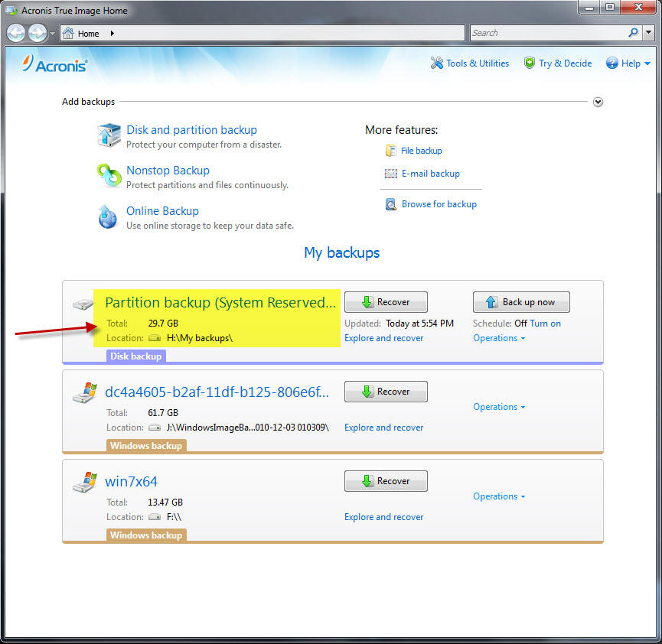Click the My backups heading

(342, 253)
